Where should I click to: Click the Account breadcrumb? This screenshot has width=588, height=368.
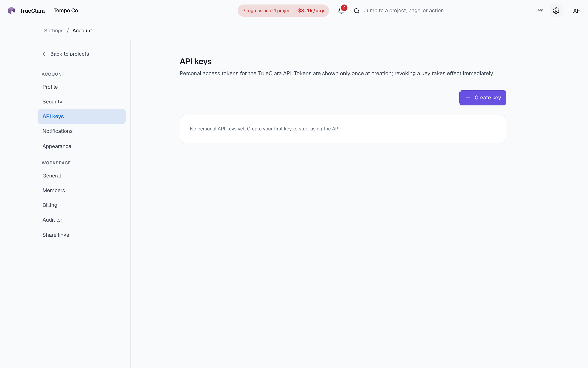82,31
